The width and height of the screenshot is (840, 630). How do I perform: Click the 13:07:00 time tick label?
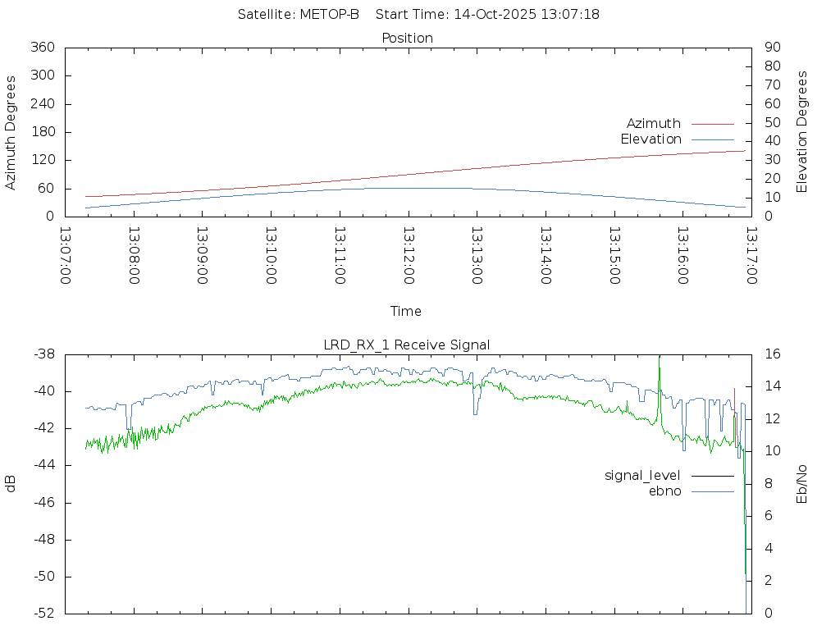(66, 255)
